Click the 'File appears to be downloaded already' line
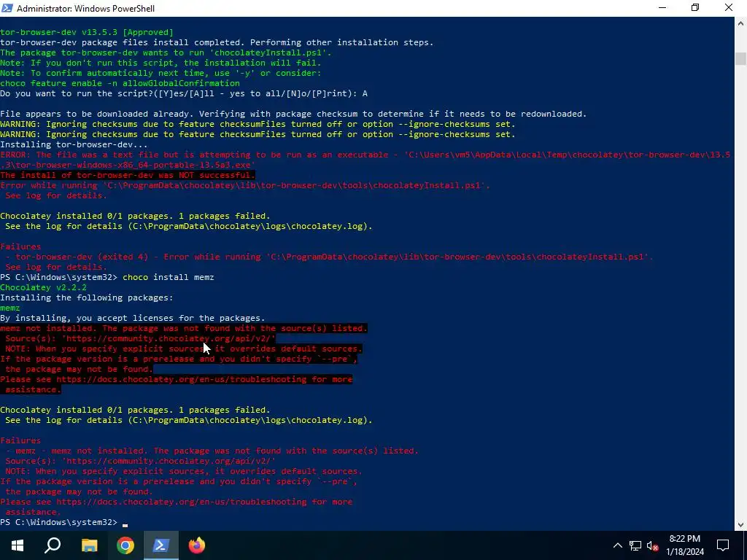Image resolution: width=747 pixels, height=560 pixels. tap(293, 114)
